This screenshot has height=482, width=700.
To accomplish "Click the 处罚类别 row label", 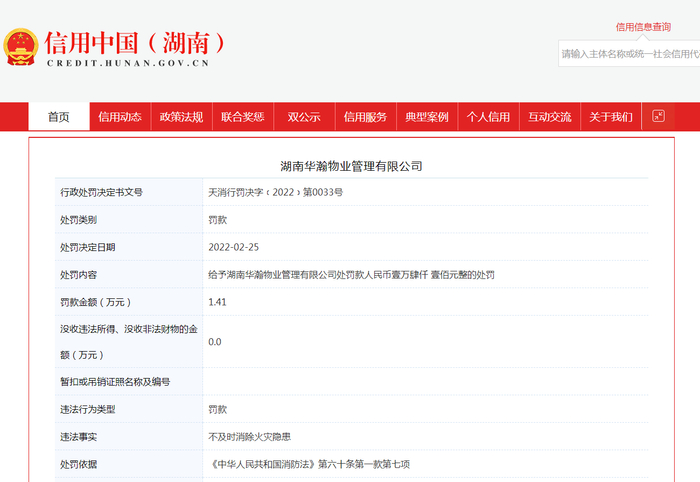I will (x=79, y=220).
